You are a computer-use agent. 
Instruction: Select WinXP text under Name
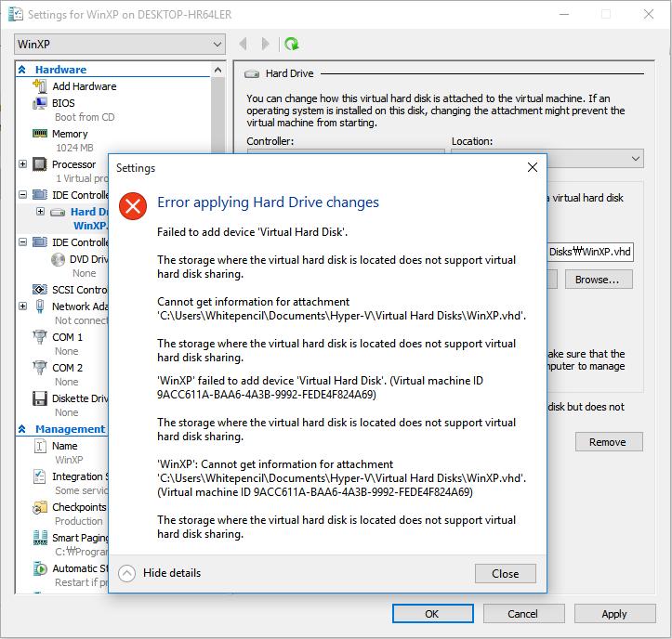click(x=69, y=460)
